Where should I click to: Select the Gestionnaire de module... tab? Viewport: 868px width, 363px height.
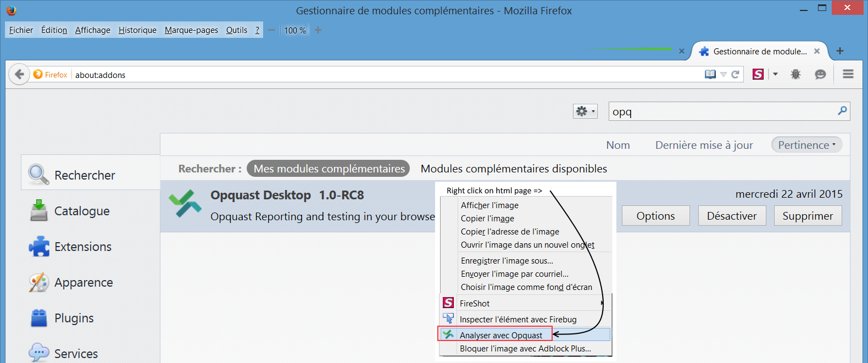(759, 51)
